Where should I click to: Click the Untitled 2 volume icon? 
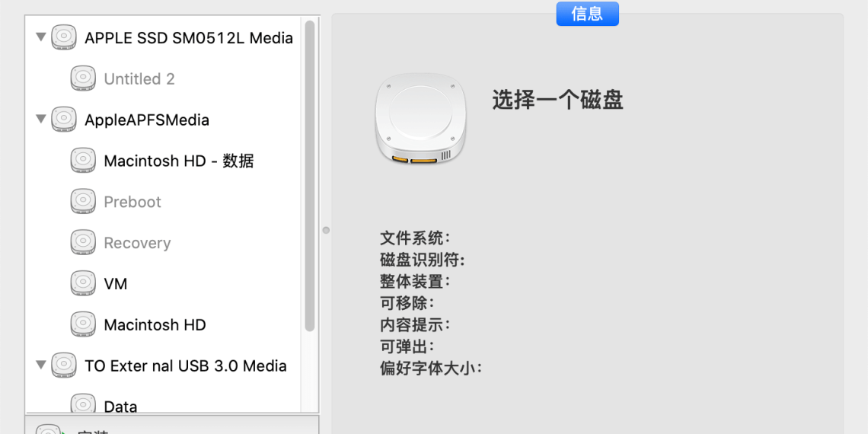tap(83, 78)
